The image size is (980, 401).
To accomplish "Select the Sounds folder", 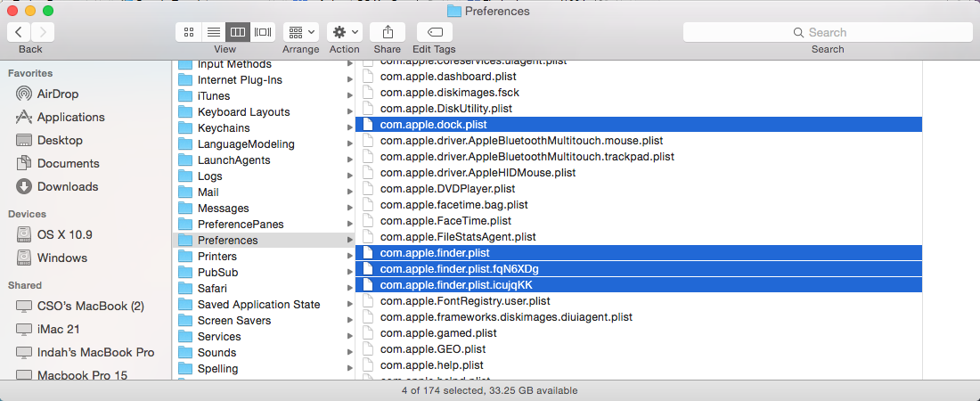I will (x=216, y=353).
